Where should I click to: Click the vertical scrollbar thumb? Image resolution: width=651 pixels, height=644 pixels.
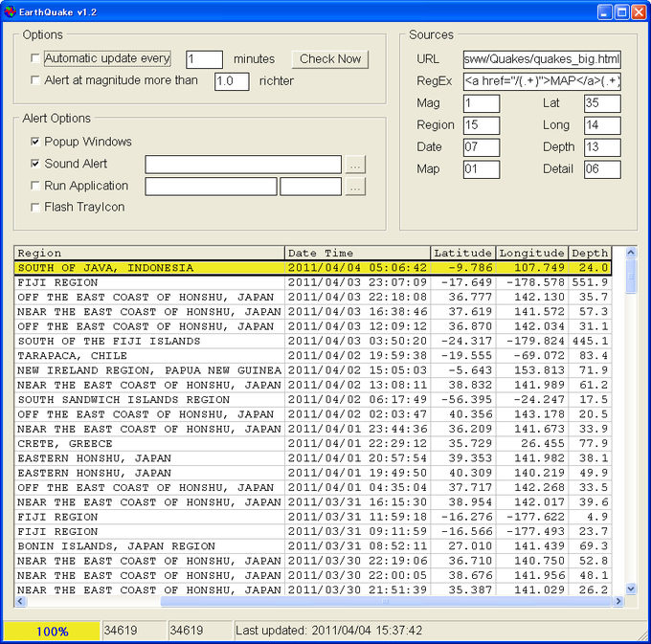pyautogui.click(x=631, y=276)
